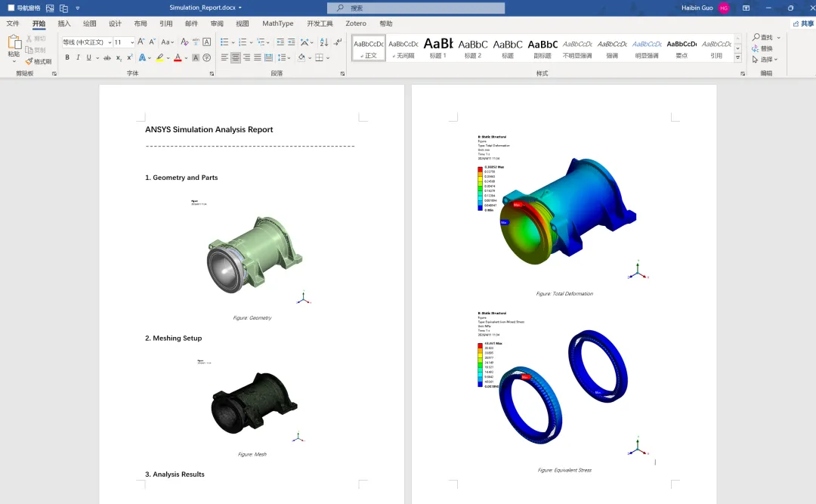Toggle Bold formatting in the font group
The image size is (816, 504).
pyautogui.click(x=67, y=57)
